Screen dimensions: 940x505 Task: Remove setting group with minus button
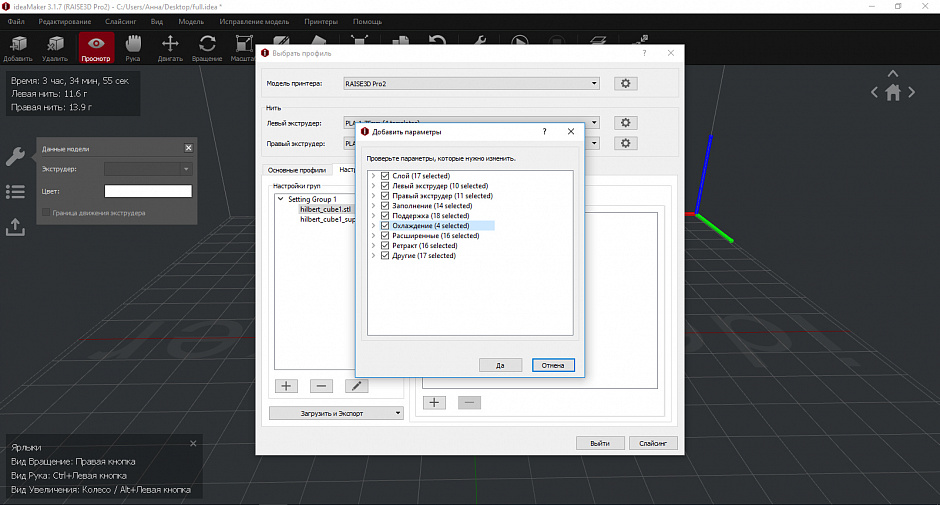(x=321, y=386)
